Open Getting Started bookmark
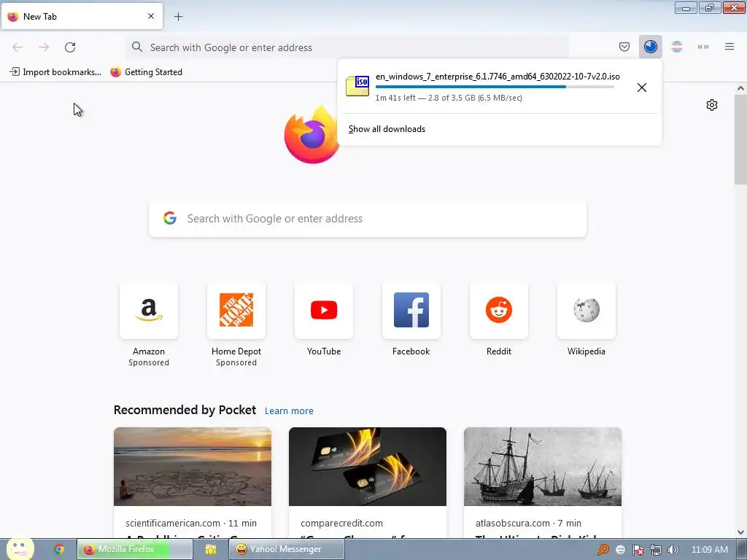 (x=147, y=72)
